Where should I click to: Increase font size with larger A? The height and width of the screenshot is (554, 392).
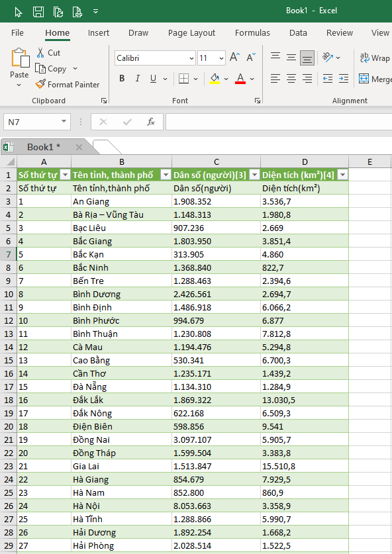coord(234,57)
